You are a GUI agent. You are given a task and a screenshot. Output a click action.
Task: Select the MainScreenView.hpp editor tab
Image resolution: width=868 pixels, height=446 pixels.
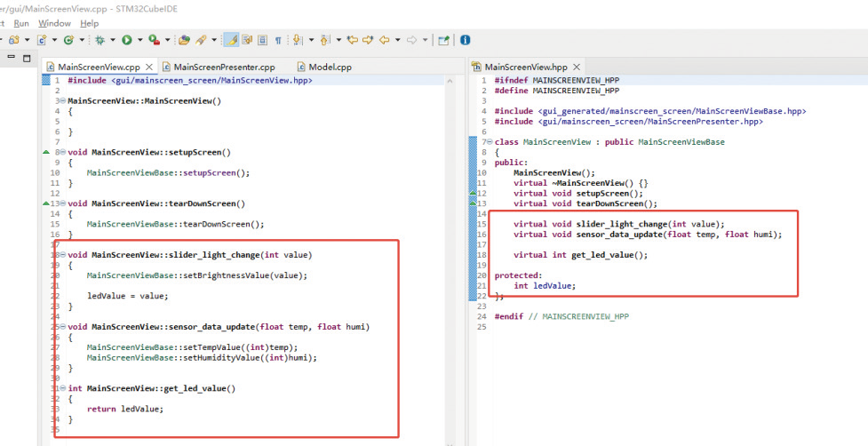526,67
